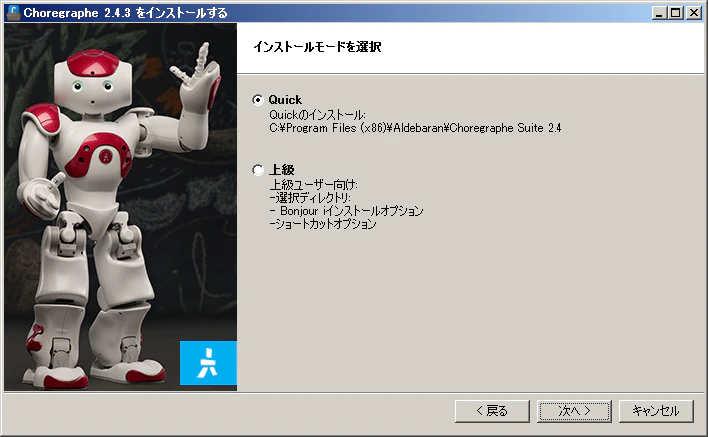The image size is (708, 437).
Task: Click the 上級 label text
Action: (281, 170)
